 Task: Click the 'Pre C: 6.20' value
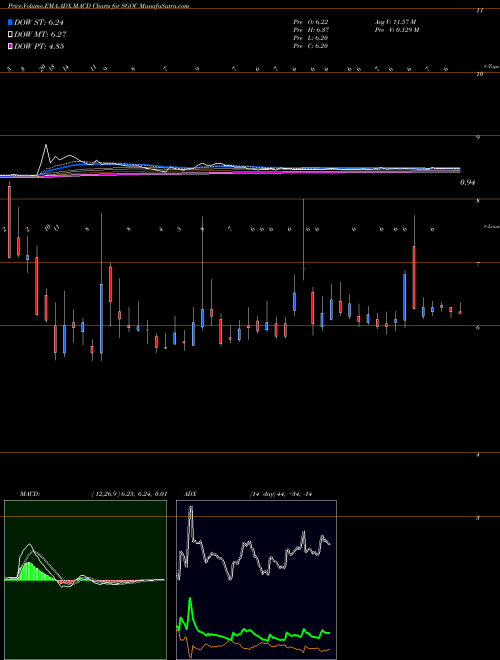point(311,46)
